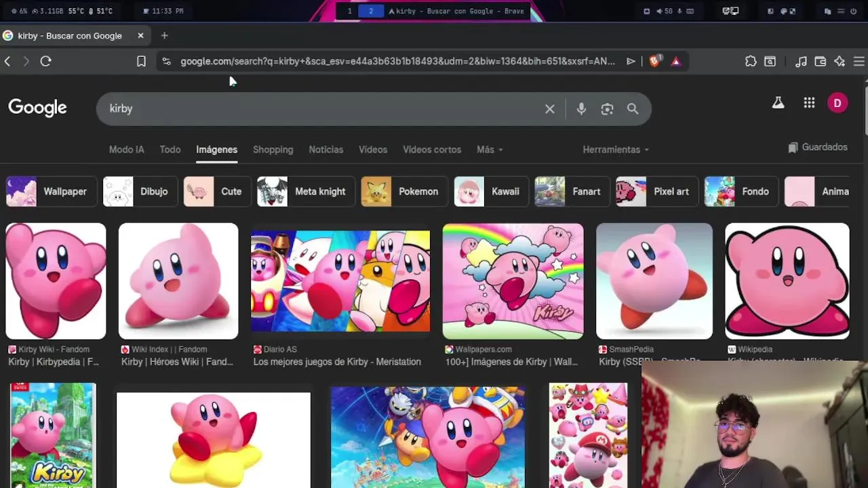
Task: Click the 11:33 PM clock in the status bar
Action: 163,11
